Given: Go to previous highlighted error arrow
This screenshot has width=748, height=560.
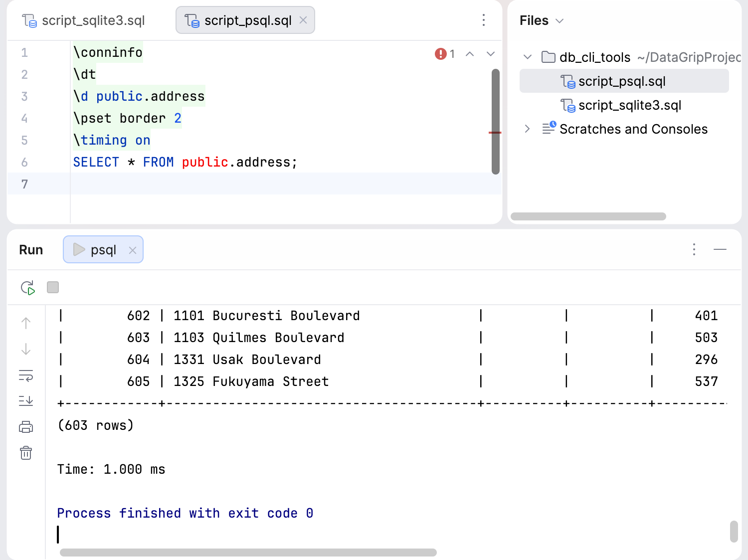Looking at the screenshot, I should pos(470,54).
